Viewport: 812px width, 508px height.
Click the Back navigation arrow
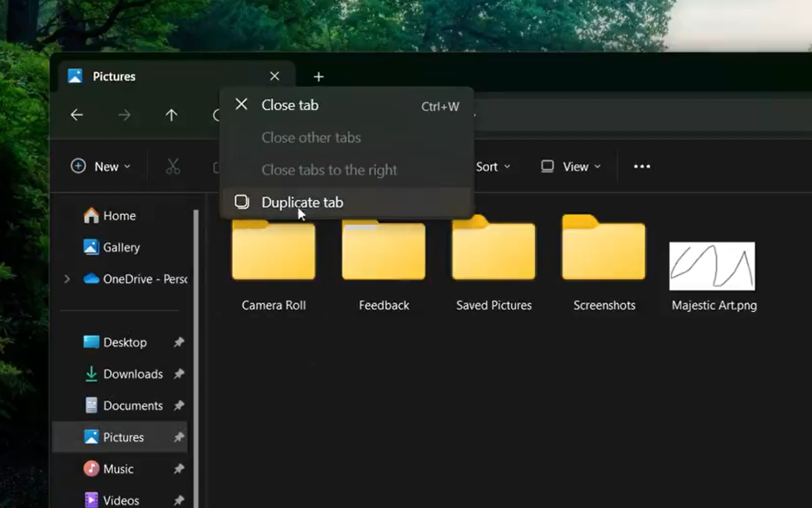[x=77, y=115]
